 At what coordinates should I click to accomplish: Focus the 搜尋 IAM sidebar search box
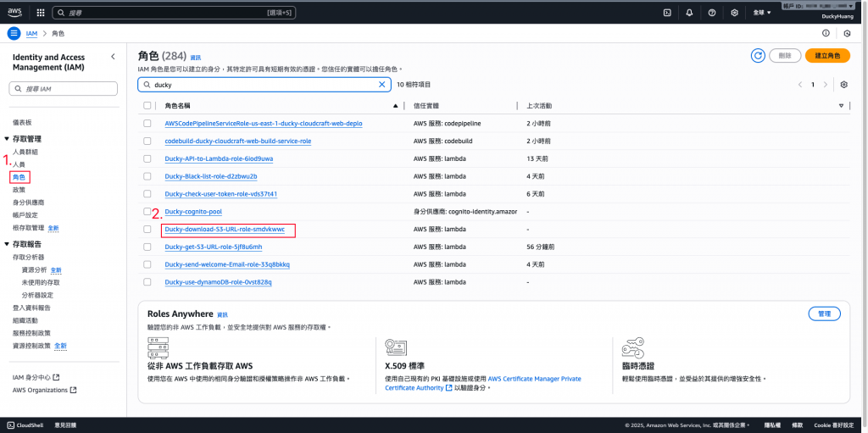coord(63,89)
